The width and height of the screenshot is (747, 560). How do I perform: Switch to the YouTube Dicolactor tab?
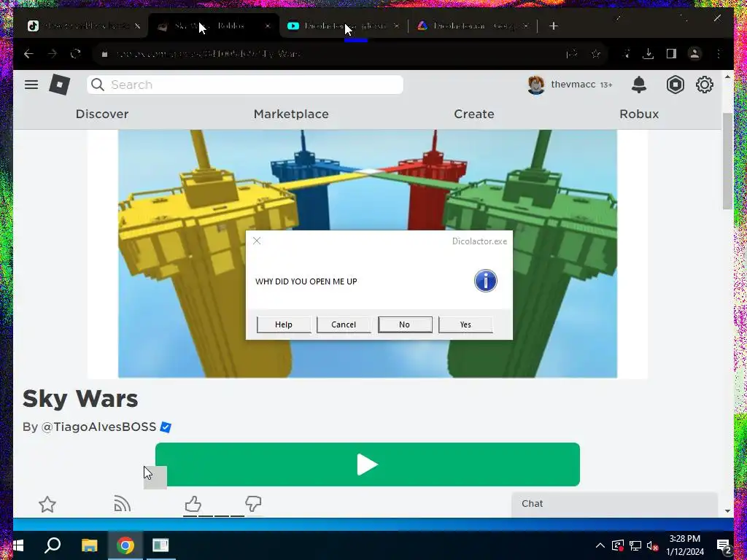tap(344, 26)
